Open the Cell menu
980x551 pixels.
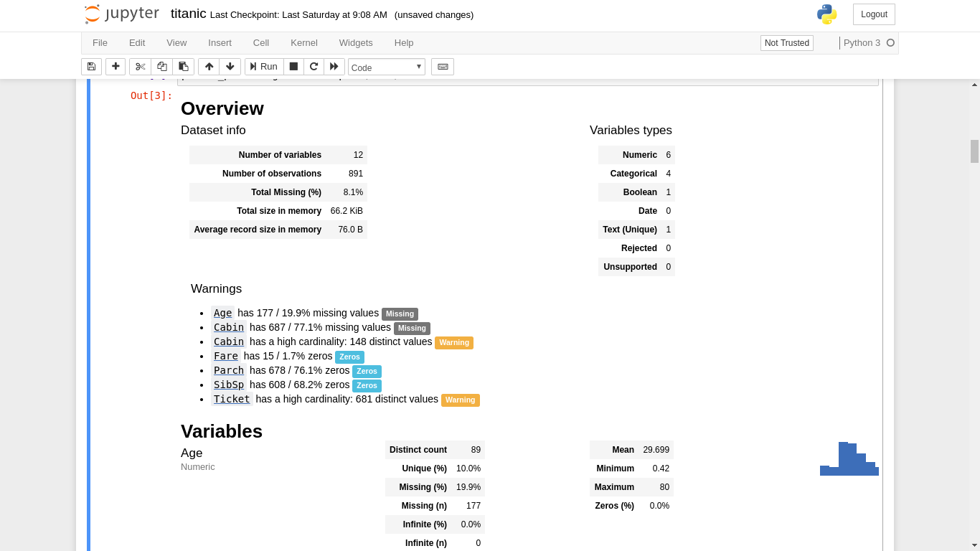[260, 42]
